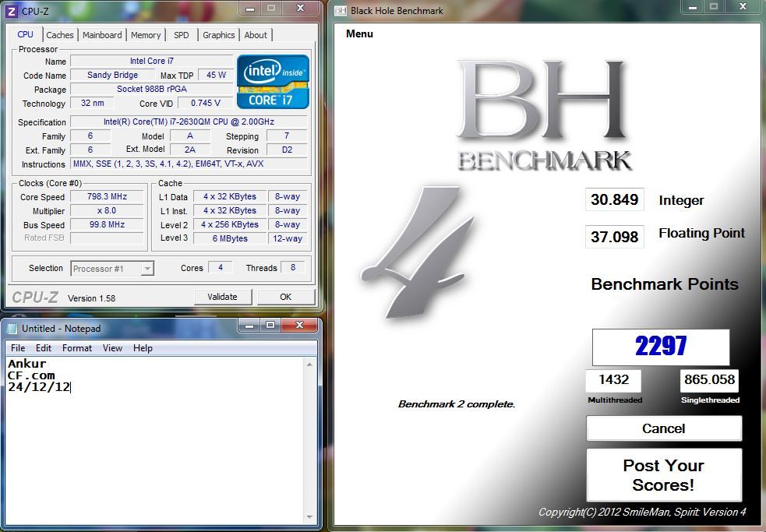This screenshot has width=766, height=532.
Task: Open the Help menu in Notepad
Action: 143,348
